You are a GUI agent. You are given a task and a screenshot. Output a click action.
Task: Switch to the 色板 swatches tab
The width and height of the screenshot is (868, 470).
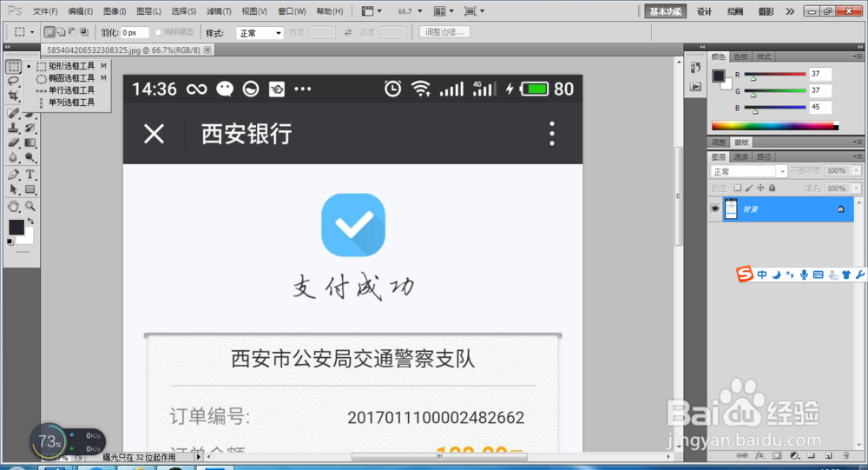pos(740,56)
